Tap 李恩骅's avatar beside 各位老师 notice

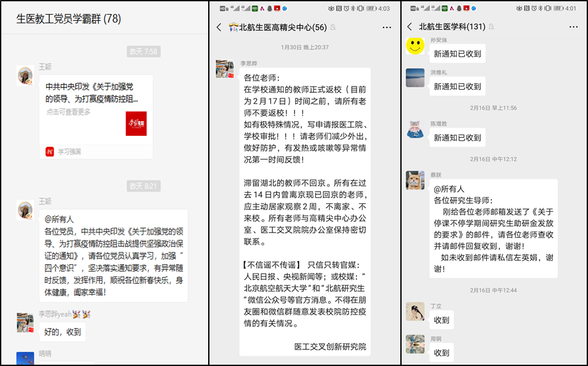[225, 69]
